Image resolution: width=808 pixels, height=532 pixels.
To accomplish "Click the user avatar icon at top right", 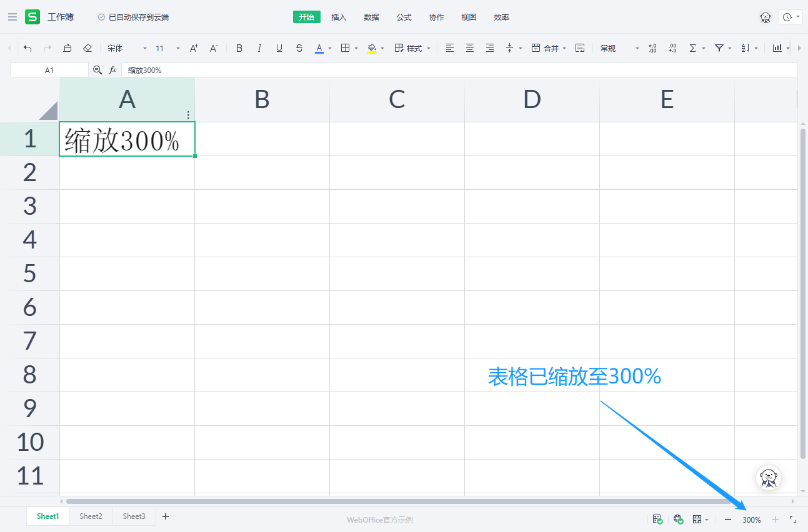I will click(766, 17).
